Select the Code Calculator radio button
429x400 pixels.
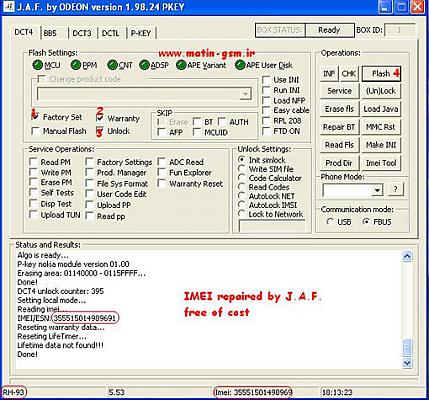click(242, 178)
